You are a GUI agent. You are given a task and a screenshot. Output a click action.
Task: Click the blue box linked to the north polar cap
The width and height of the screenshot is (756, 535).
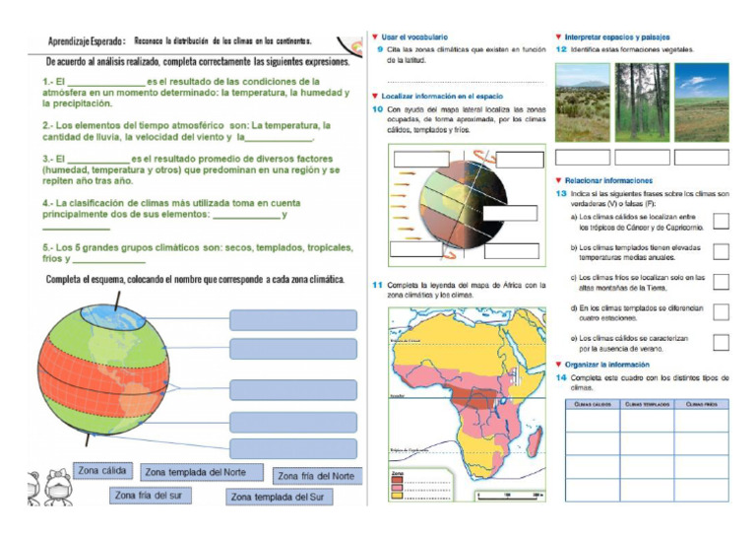coord(293,320)
